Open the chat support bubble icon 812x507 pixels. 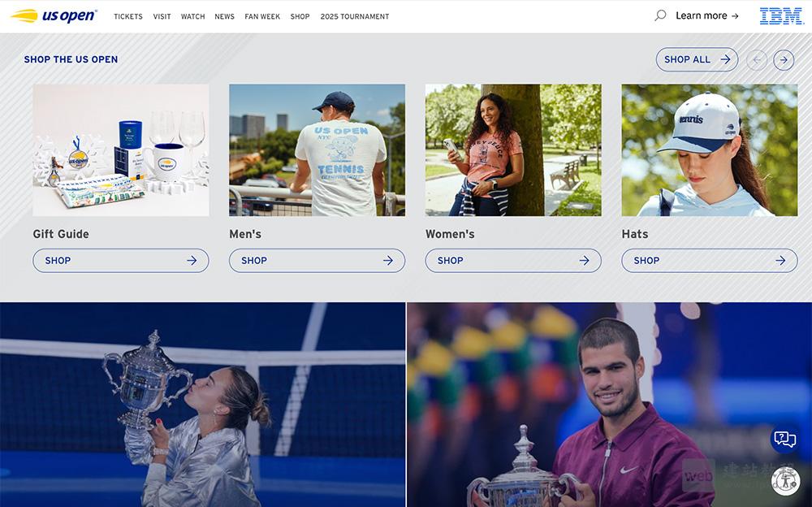[784, 440]
